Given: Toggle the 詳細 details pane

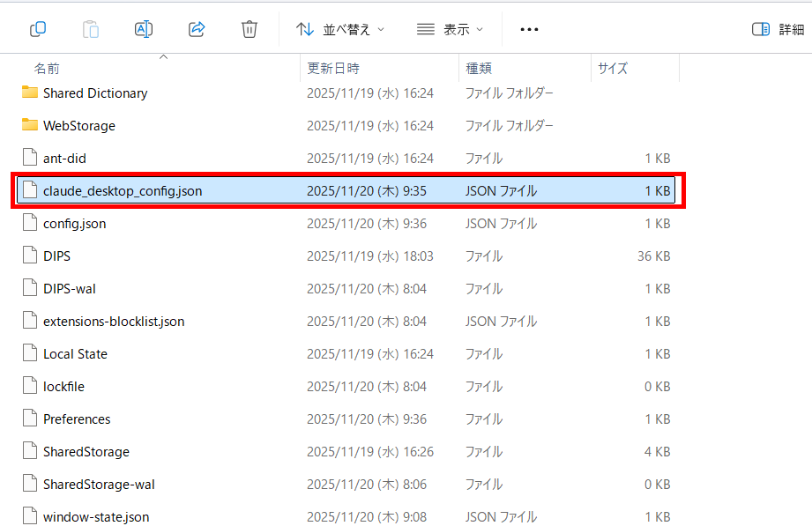Looking at the screenshot, I should coord(778,29).
